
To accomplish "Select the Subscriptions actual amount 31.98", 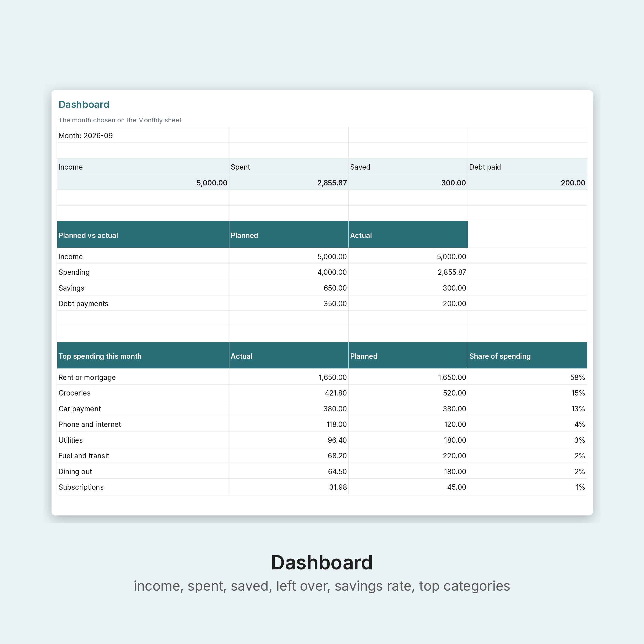I will [338, 487].
